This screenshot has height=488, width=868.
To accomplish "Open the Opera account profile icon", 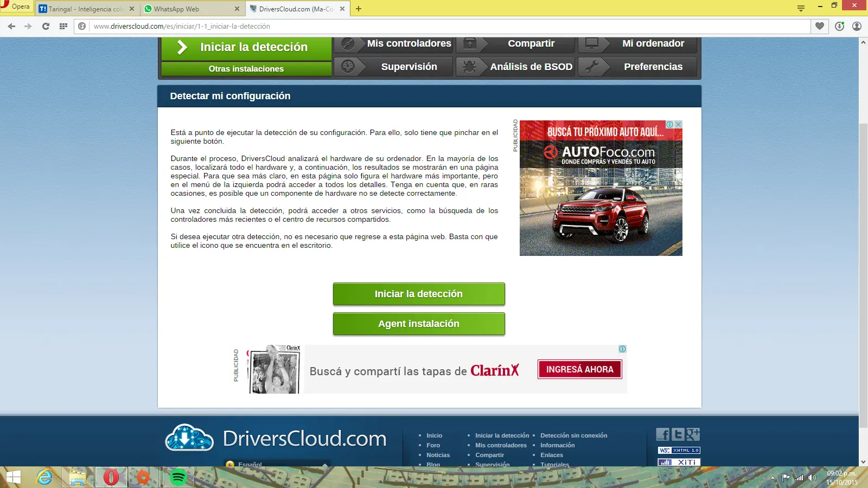I will pyautogui.click(x=857, y=26).
